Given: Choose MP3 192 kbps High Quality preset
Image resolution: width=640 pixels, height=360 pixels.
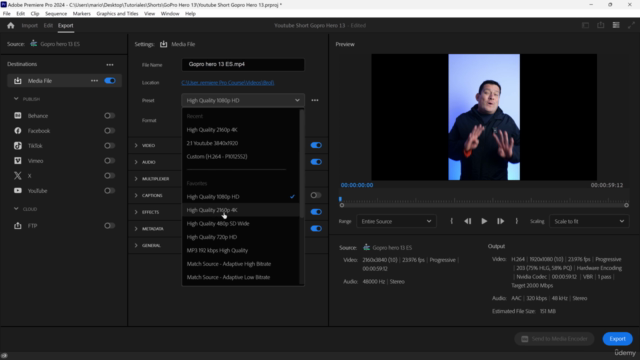Looking at the screenshot, I should [x=241, y=250].
